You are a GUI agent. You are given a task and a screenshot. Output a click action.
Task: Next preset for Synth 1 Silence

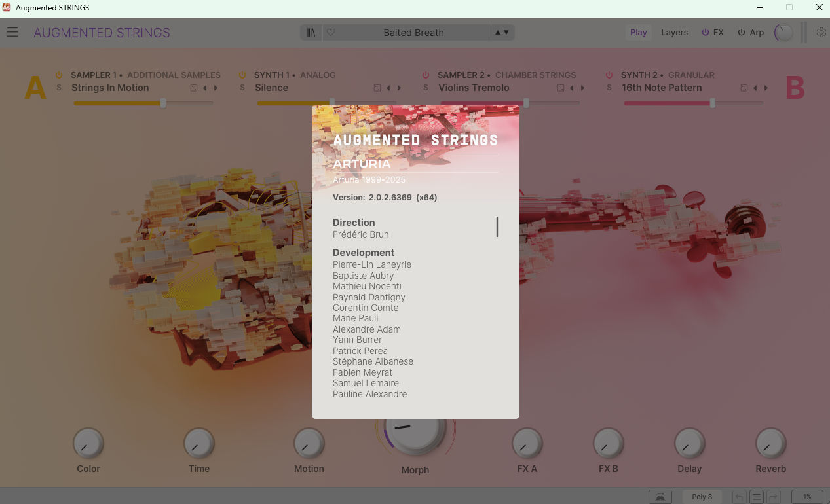click(x=399, y=88)
